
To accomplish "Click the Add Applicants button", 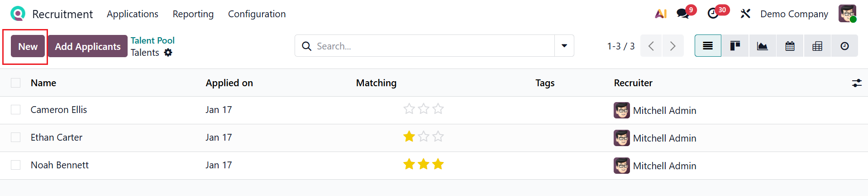I will tap(88, 46).
